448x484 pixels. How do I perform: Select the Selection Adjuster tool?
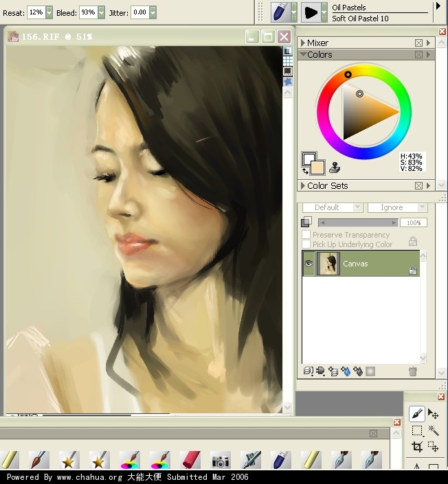[x=433, y=446]
